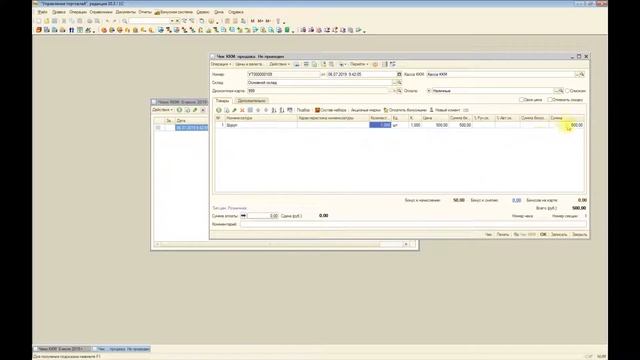This screenshot has width=640, height=360.
Task: Open the Справка menu
Action: (x=236, y=12)
